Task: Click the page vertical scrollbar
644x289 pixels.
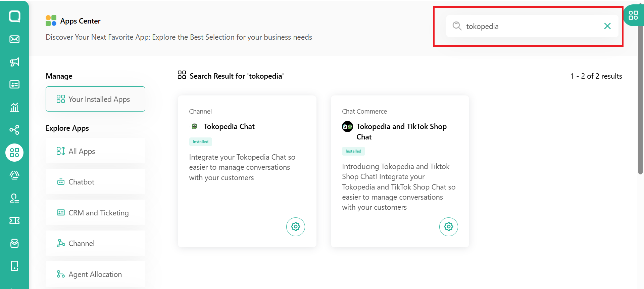Action: click(x=640, y=101)
